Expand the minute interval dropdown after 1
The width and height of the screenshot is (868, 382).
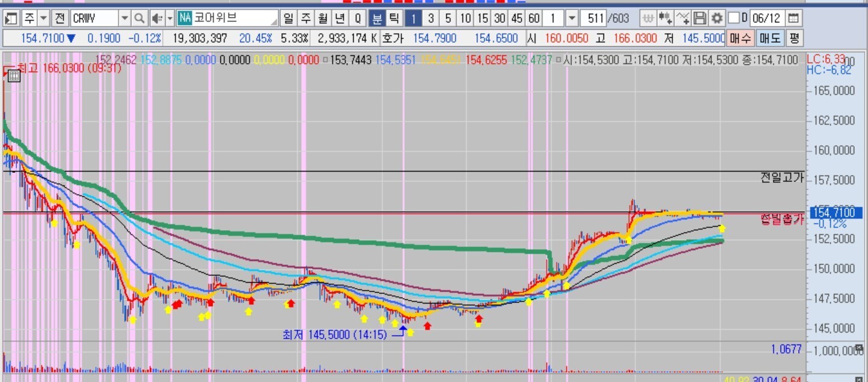[x=572, y=18]
